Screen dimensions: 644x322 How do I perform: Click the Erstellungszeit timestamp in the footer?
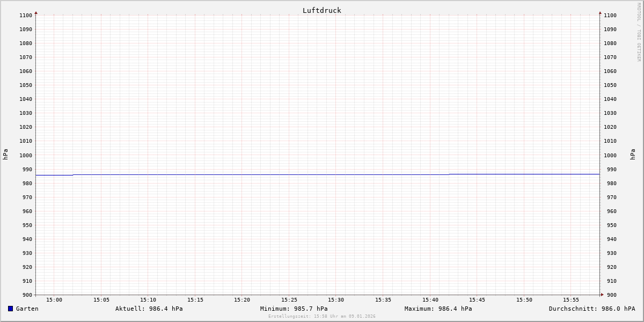pyautogui.click(x=322, y=317)
